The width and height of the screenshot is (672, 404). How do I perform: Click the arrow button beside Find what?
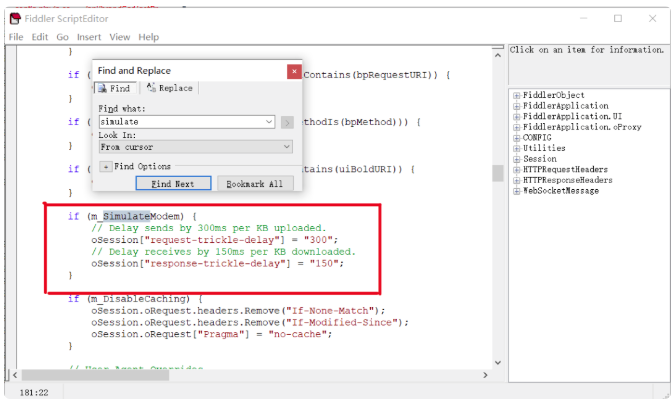click(x=287, y=123)
